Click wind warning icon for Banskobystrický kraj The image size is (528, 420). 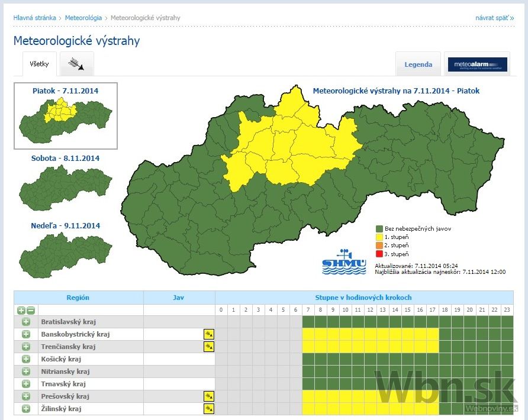(209, 334)
